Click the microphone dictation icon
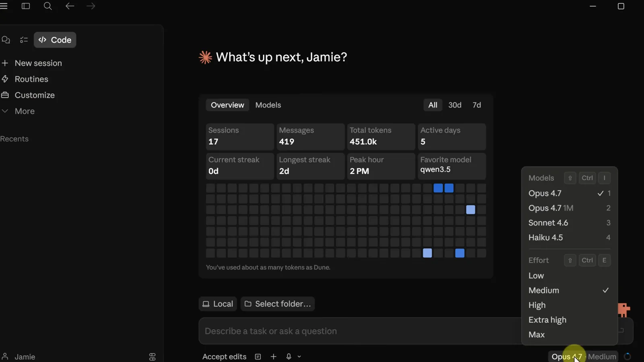The width and height of the screenshot is (644, 362). [289, 357]
